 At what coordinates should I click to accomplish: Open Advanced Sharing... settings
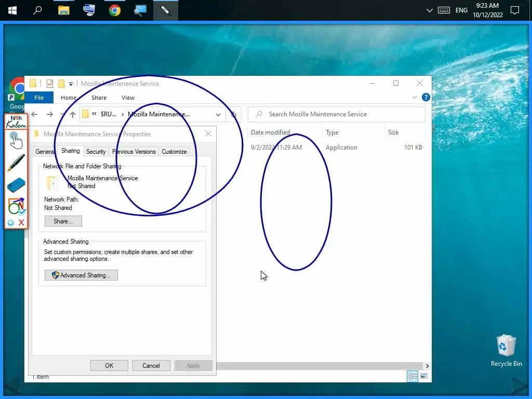pos(81,275)
